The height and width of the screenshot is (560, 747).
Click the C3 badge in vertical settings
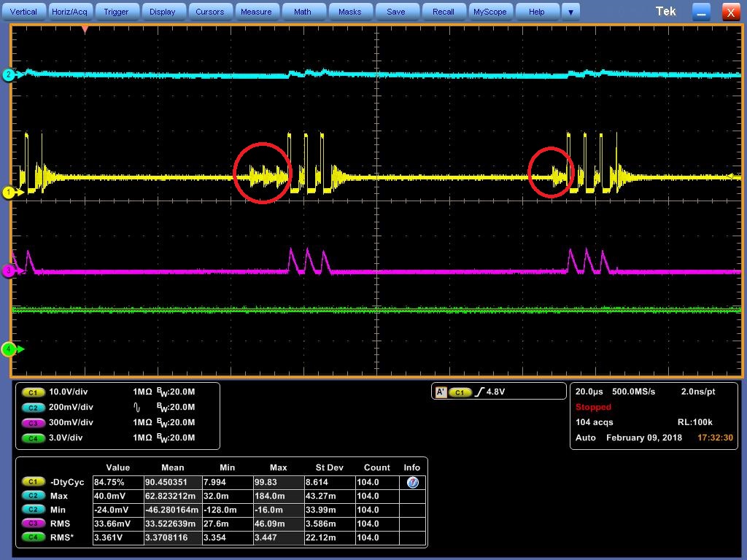(33, 423)
